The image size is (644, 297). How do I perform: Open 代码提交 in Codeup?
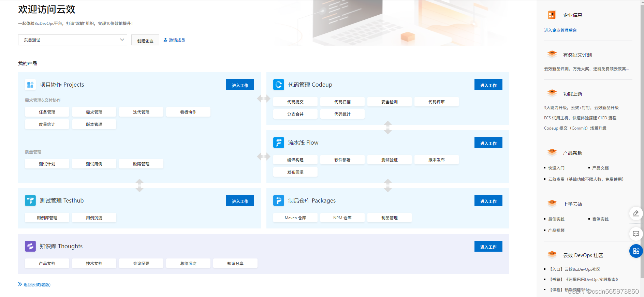pos(295,102)
